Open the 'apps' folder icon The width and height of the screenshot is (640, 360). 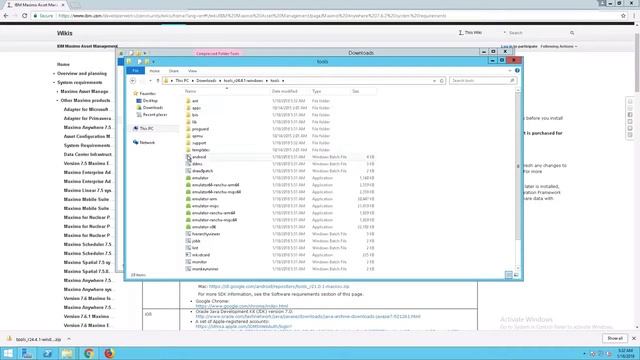pyautogui.click(x=188, y=108)
